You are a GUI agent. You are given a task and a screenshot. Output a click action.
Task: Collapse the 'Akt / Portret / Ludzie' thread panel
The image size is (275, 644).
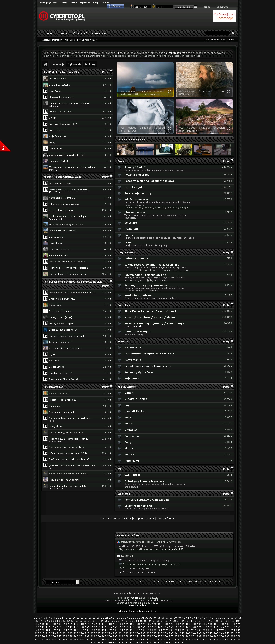(111, 72)
